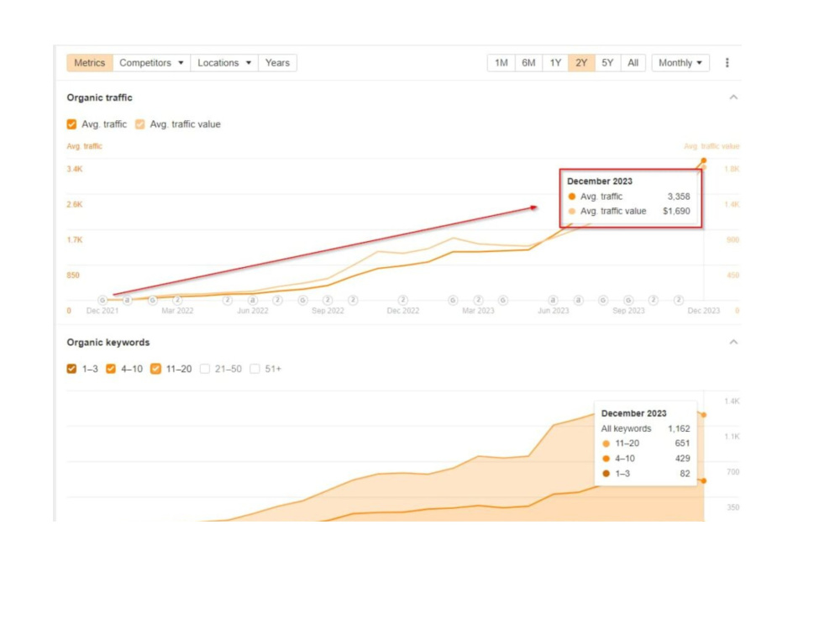840x630 pixels.
Task: Click the event marker above Mar 2023
Action: pos(479,300)
